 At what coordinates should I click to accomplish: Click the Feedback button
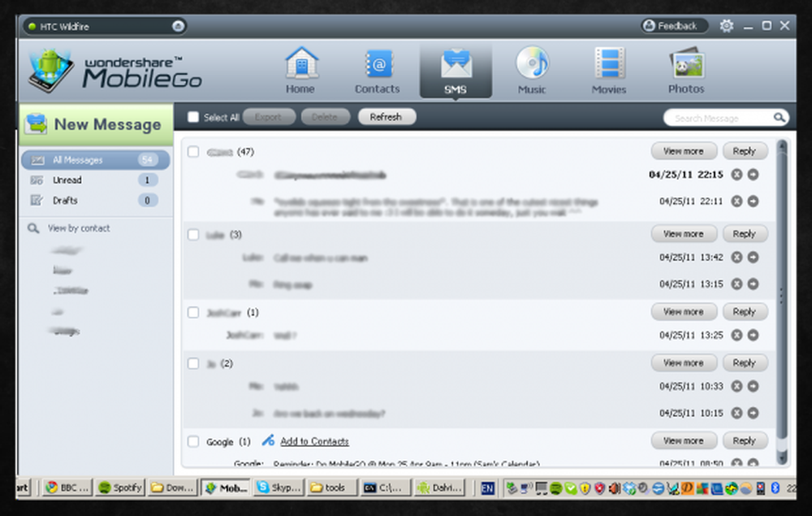(x=674, y=26)
